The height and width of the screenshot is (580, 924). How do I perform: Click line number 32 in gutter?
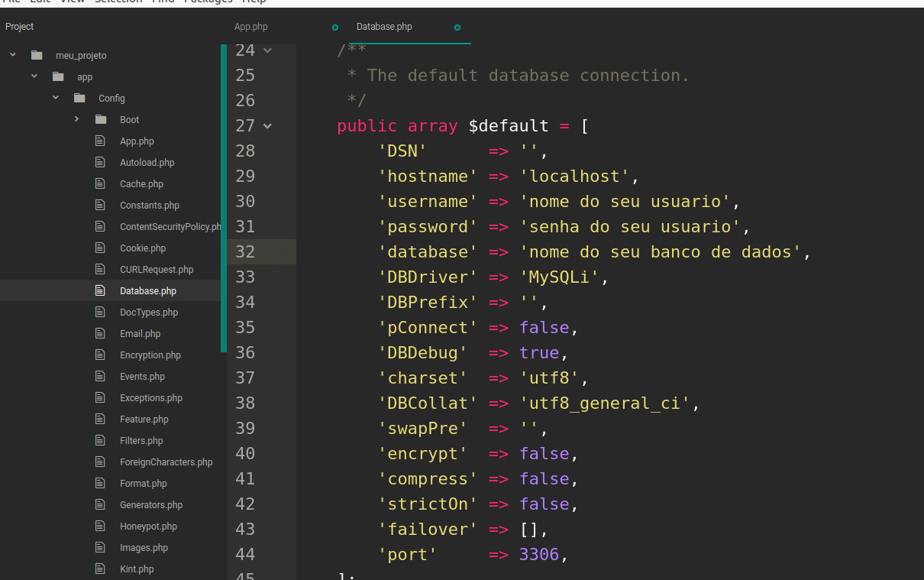(x=245, y=251)
